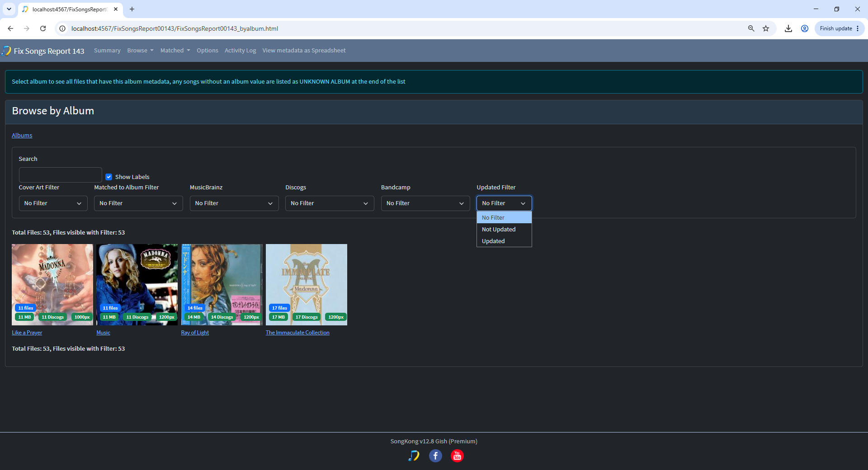Screen dimensions: 868x470
Task: Focus the album Search input field
Action: (61, 175)
